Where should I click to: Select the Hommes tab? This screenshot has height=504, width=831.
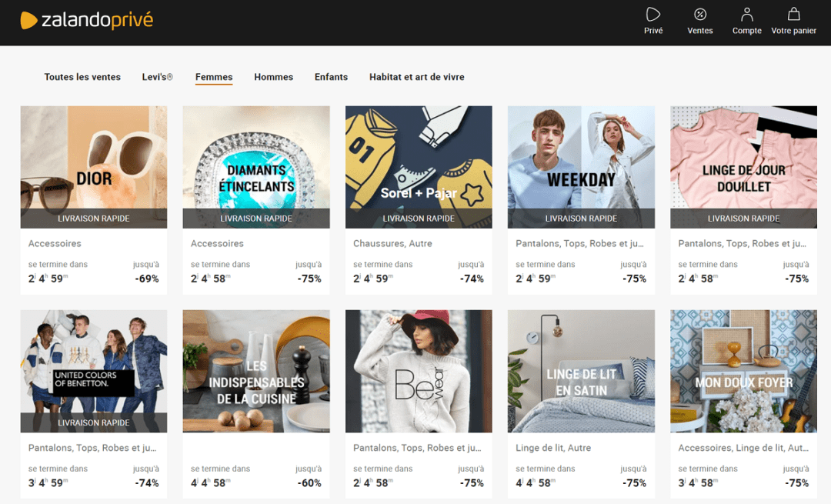[x=273, y=77]
